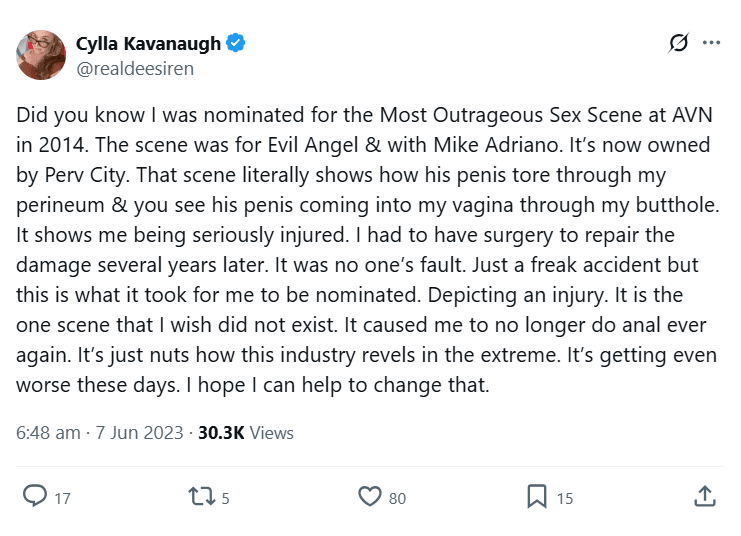Screen dimensions: 741x536
Task: Click the like count 80
Action: [397, 498]
